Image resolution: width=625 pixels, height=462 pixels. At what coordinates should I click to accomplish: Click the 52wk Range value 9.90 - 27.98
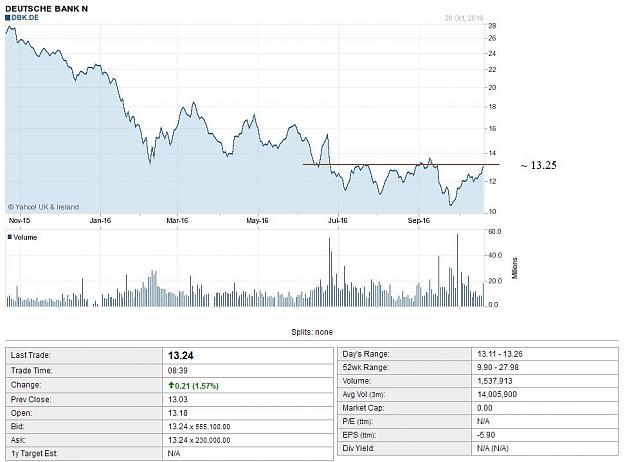point(498,368)
